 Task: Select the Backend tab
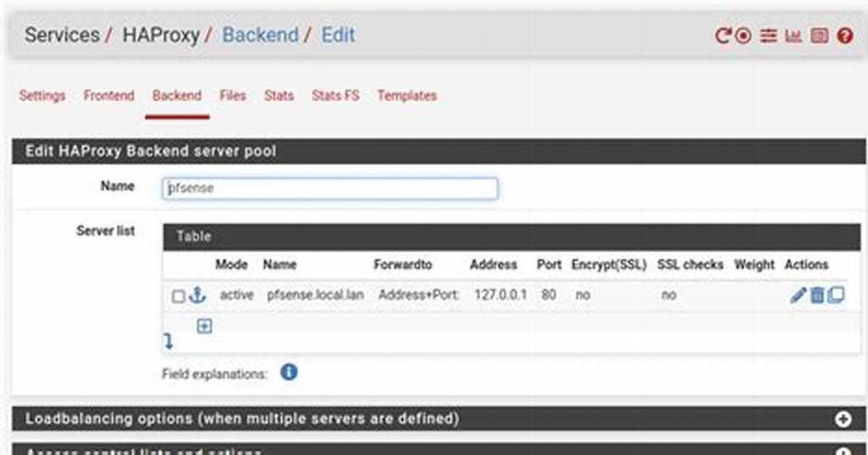[x=177, y=95]
